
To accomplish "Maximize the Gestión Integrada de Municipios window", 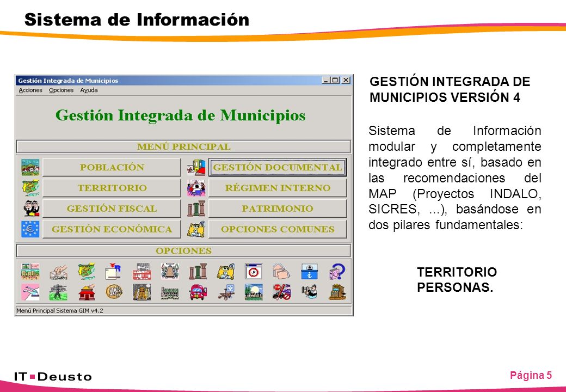I will tap(335, 81).
